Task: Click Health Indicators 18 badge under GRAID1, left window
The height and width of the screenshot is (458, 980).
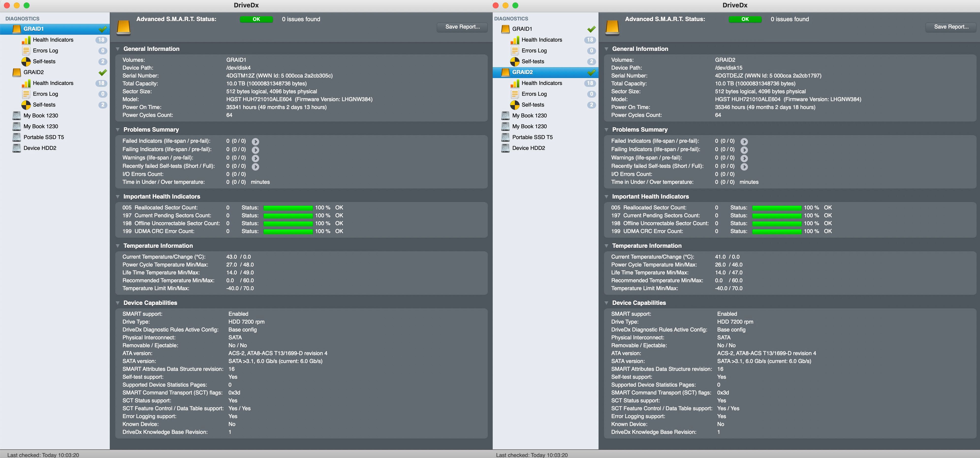Action: pyautogui.click(x=101, y=40)
